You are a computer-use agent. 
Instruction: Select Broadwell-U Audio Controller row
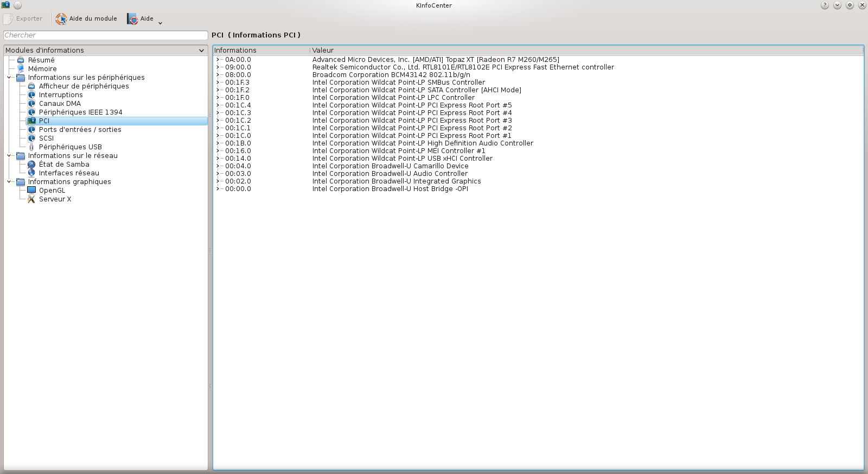(x=390, y=174)
